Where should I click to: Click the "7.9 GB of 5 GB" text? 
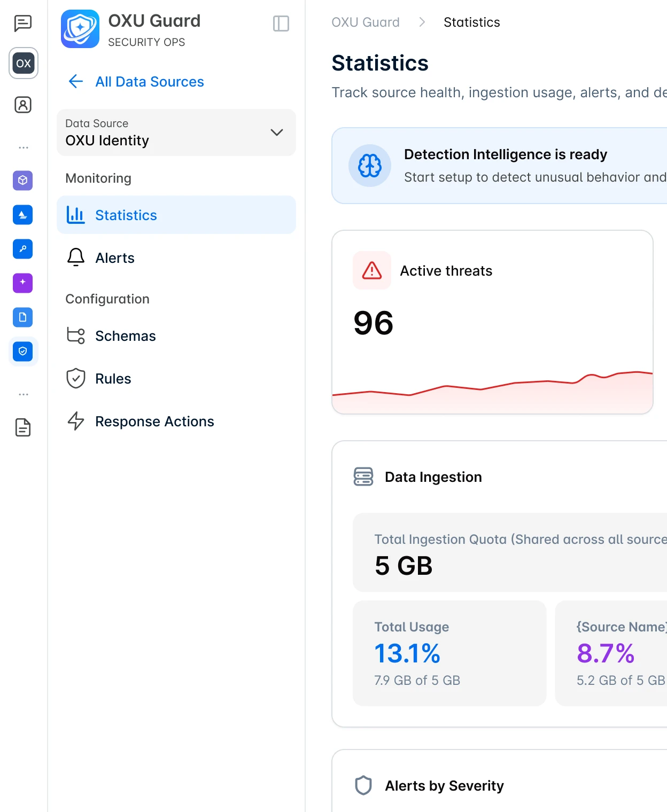[417, 681]
